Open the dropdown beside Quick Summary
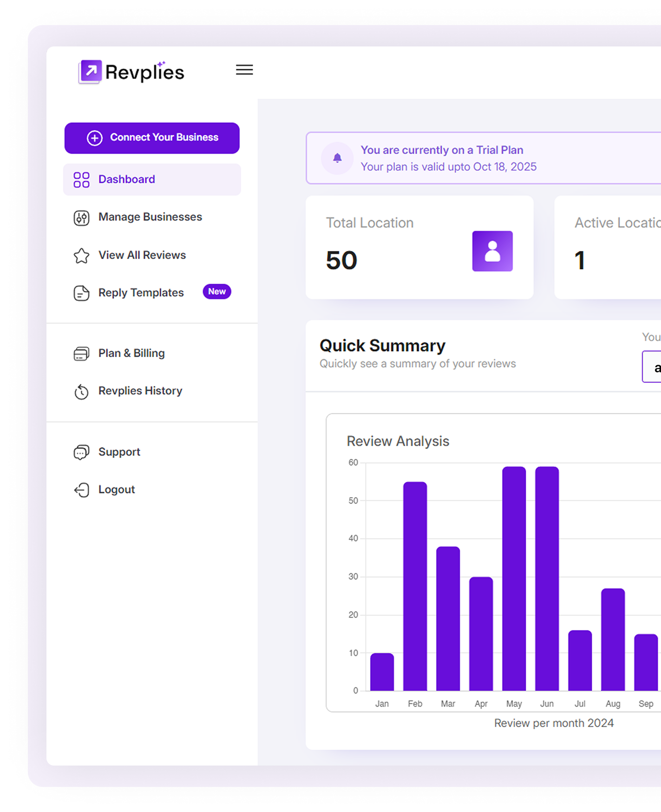 click(x=652, y=367)
